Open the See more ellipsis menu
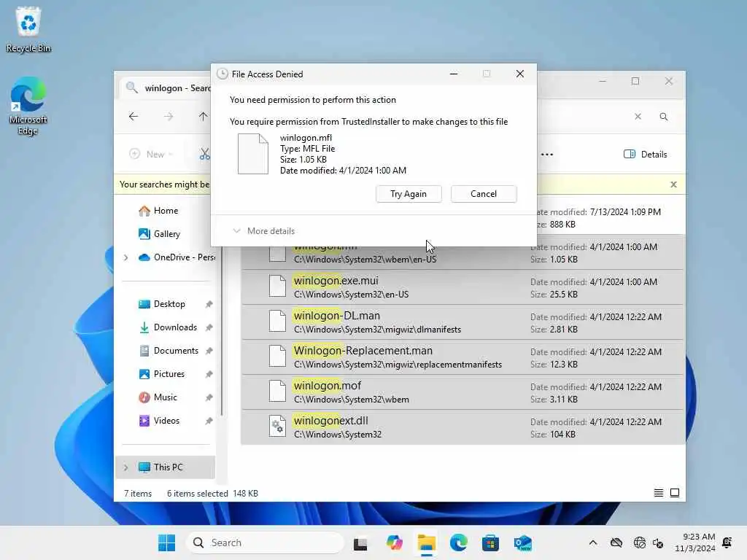This screenshot has width=747, height=560. [x=547, y=155]
